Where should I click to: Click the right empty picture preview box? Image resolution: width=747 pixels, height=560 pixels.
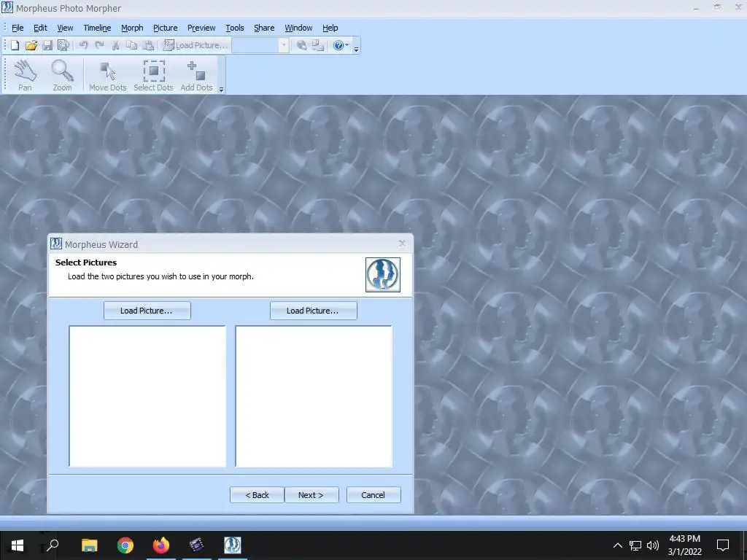click(x=314, y=396)
